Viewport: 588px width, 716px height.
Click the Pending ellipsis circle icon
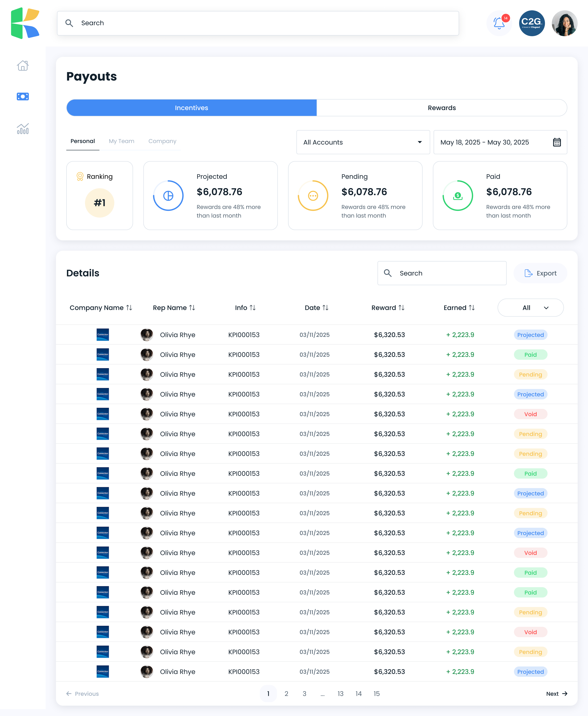tap(313, 196)
